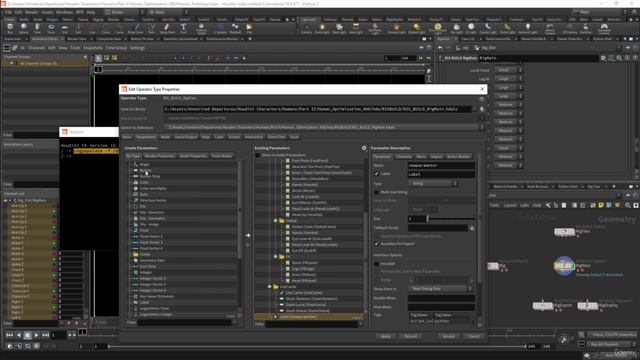
Task: Toggle Use Cache checkbox parameter in tree
Action: point(282,293)
